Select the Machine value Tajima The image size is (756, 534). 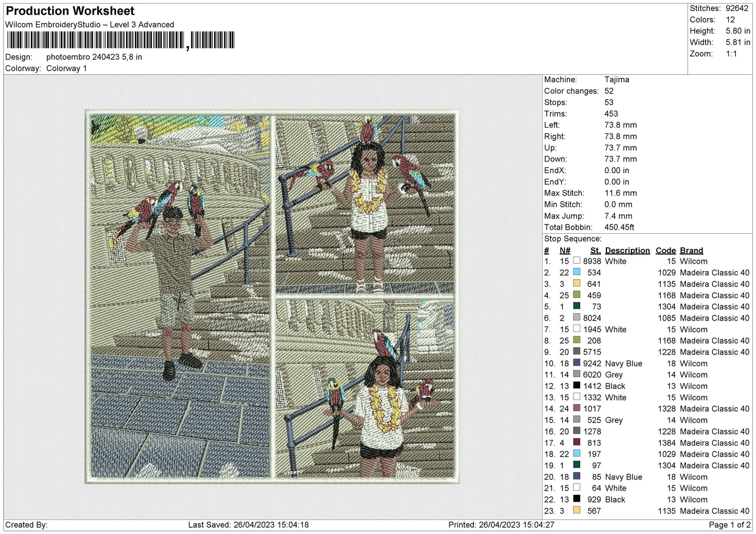[x=617, y=79]
